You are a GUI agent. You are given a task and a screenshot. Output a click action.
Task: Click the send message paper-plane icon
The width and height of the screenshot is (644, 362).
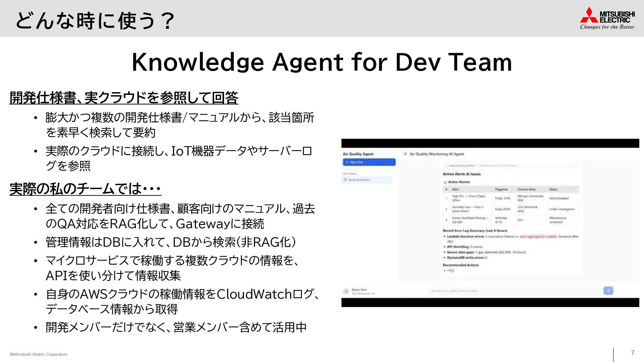pos(608,291)
